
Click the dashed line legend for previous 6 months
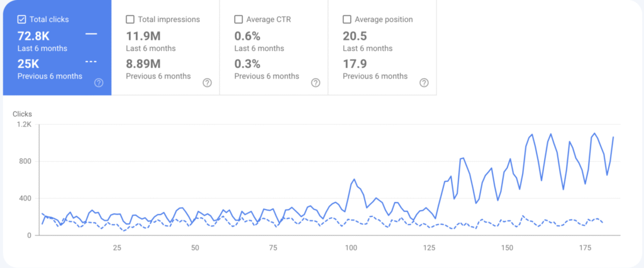point(91,62)
